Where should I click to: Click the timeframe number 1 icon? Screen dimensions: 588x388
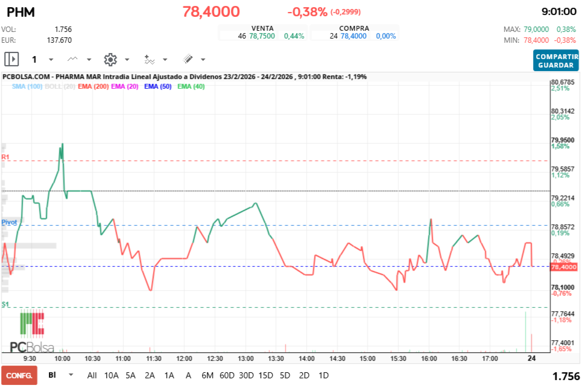pyautogui.click(x=34, y=59)
